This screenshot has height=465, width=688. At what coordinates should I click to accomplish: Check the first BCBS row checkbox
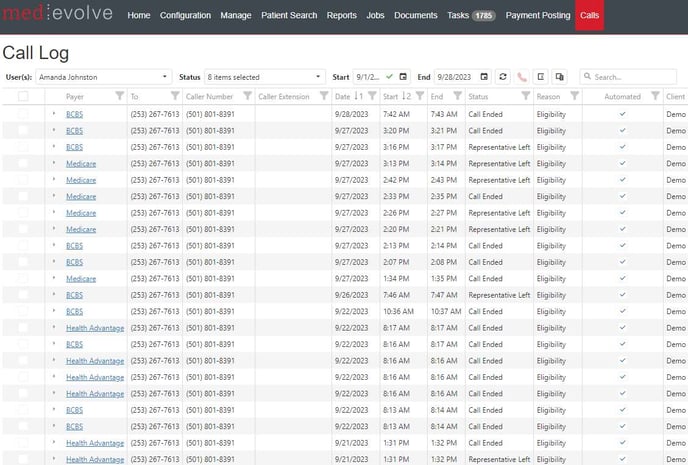(x=23, y=114)
